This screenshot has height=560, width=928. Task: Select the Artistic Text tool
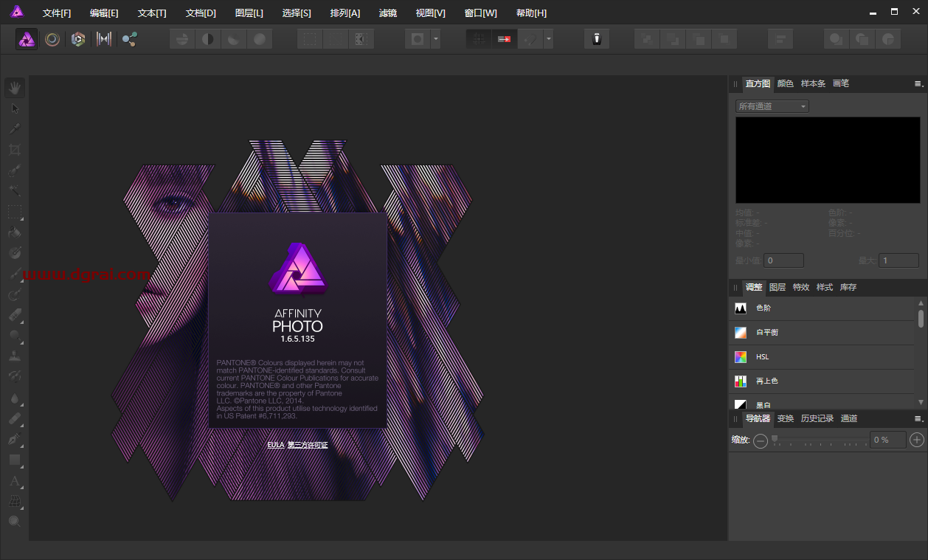pyautogui.click(x=15, y=481)
